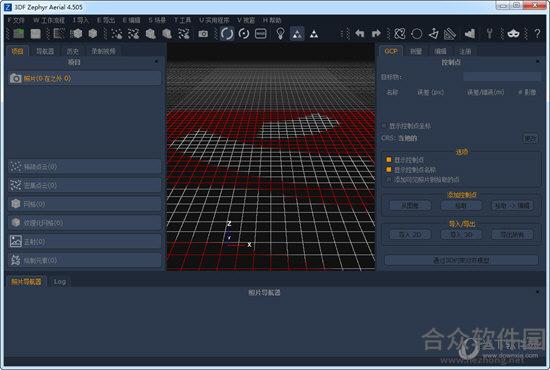Switch to the 注册 tab

coord(465,51)
